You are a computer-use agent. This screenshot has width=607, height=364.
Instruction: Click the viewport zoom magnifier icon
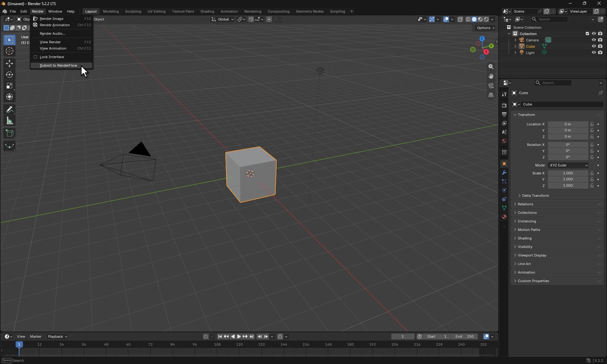pos(491,67)
